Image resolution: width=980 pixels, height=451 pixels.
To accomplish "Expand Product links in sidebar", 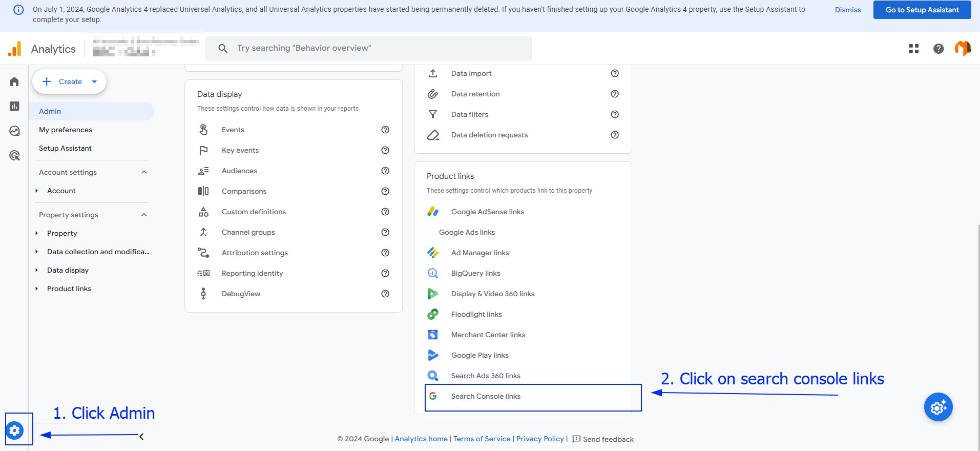I will 36,289.
